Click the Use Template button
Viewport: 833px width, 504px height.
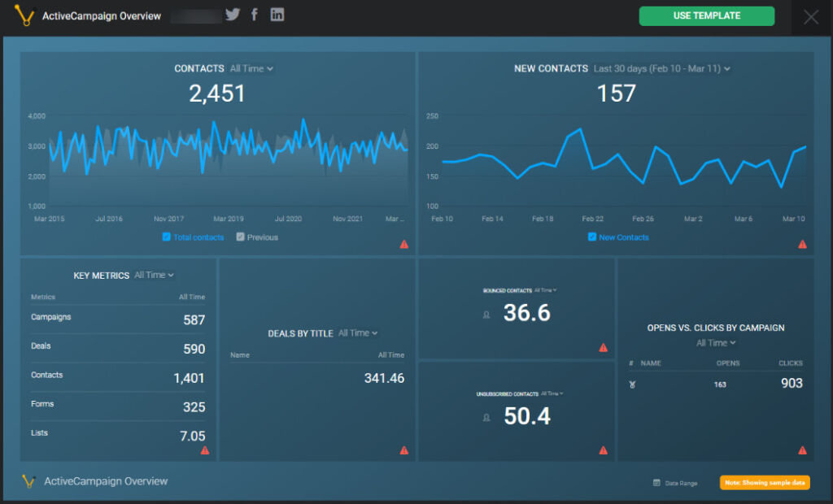click(x=706, y=16)
